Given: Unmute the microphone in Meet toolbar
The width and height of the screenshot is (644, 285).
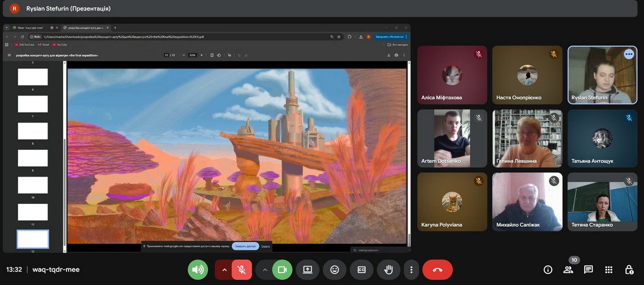Looking at the screenshot, I should [241, 270].
